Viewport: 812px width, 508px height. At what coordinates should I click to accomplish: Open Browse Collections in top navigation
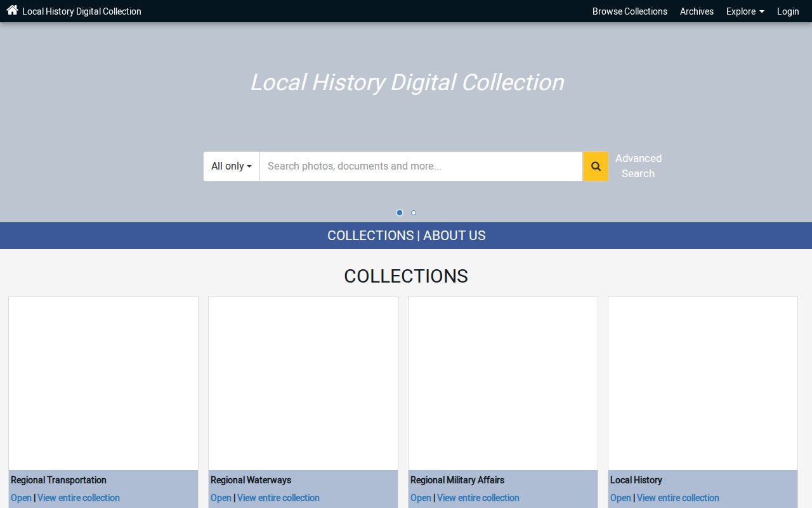click(630, 11)
